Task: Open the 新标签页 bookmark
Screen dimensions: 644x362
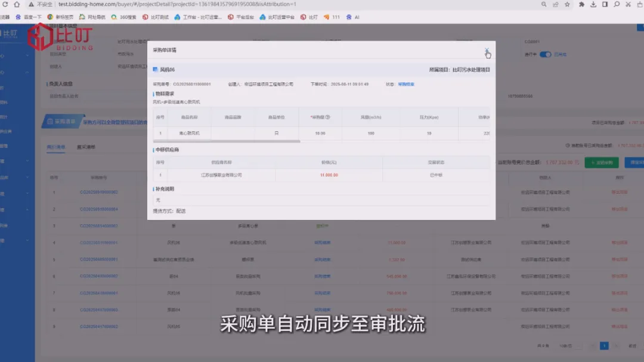Action: click(x=60, y=17)
